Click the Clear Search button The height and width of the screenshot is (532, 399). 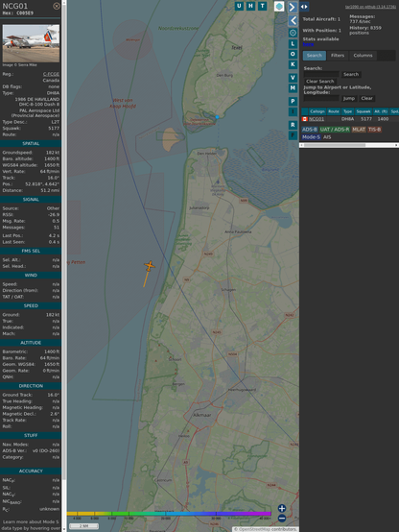click(x=320, y=81)
